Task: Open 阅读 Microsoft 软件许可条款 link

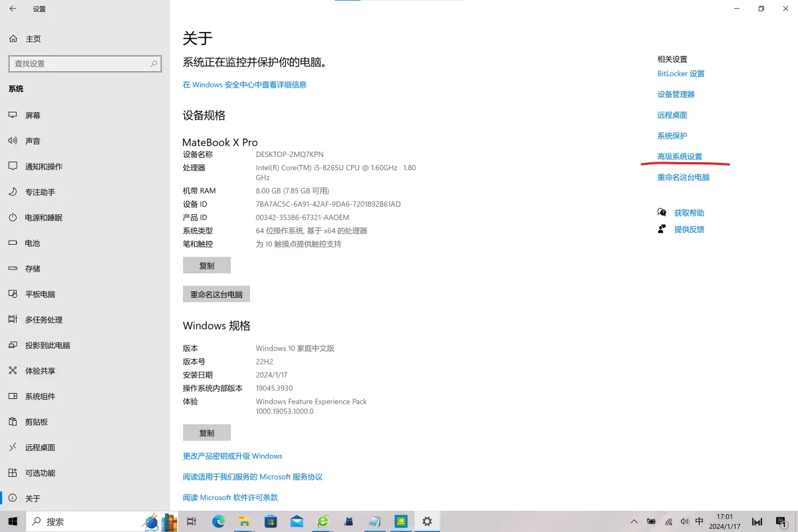Action: (231, 497)
